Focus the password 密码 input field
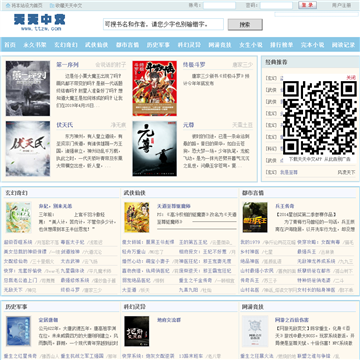This screenshot has height=360, width=360. (x=276, y=5)
